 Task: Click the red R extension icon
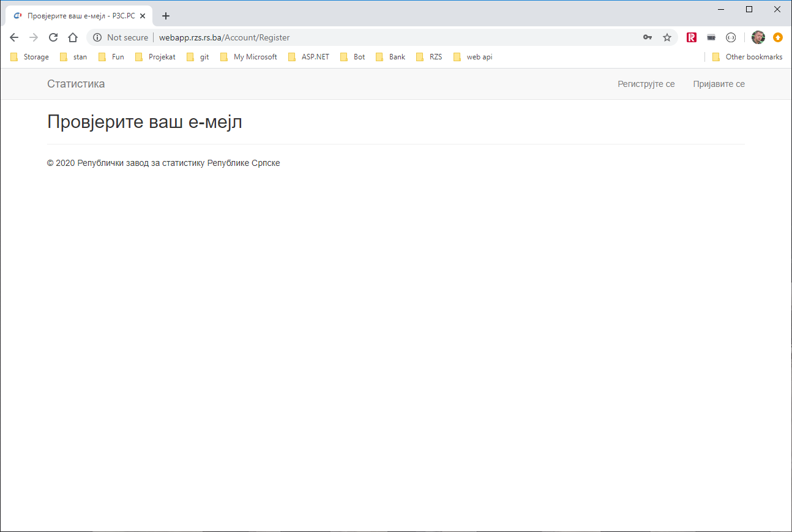(692, 37)
